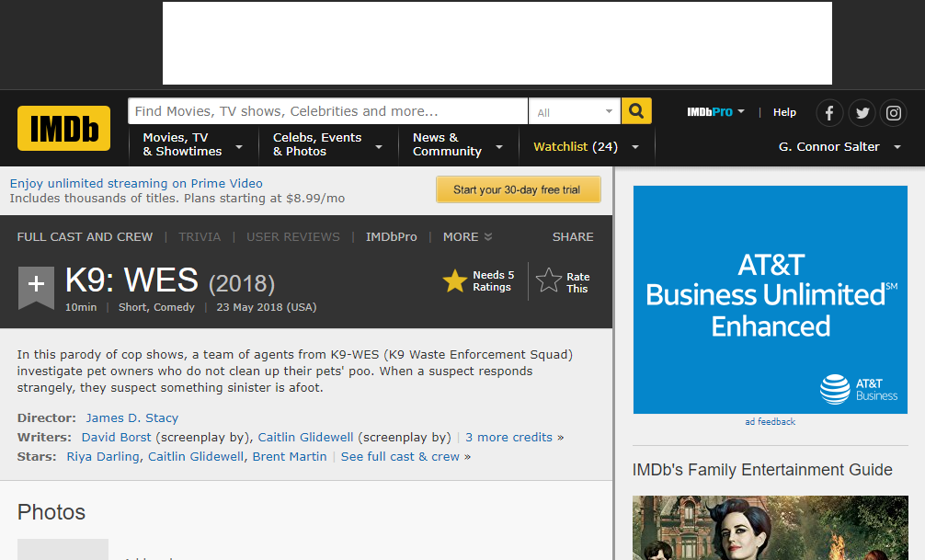Click SHARE on the title bar
Screen dimensions: 925x560
(x=573, y=236)
